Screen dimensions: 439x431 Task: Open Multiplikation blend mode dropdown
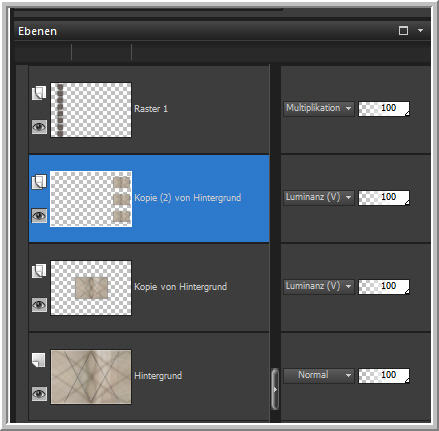(x=318, y=108)
